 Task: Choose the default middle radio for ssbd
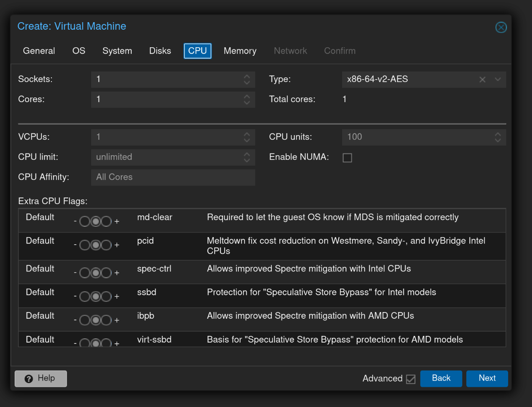click(96, 296)
